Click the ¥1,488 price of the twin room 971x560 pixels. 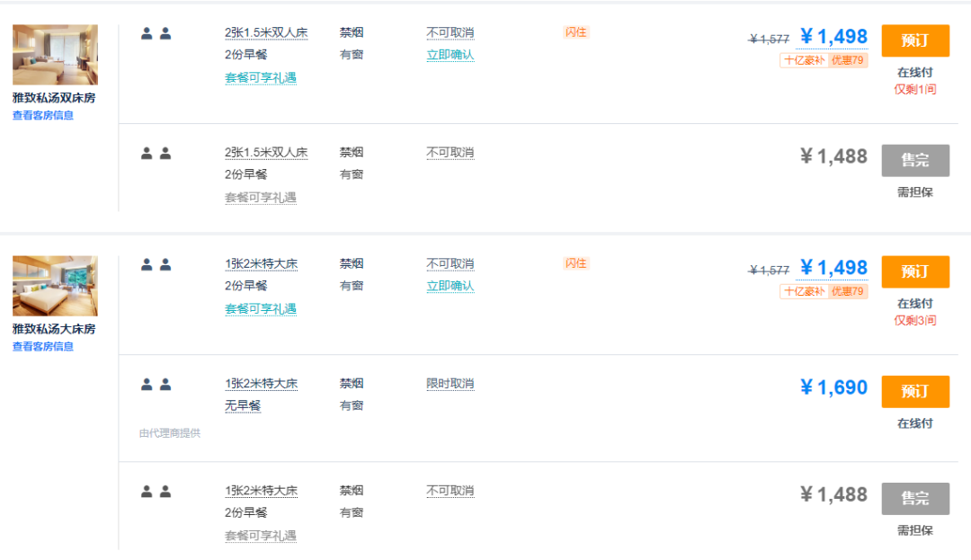point(833,156)
